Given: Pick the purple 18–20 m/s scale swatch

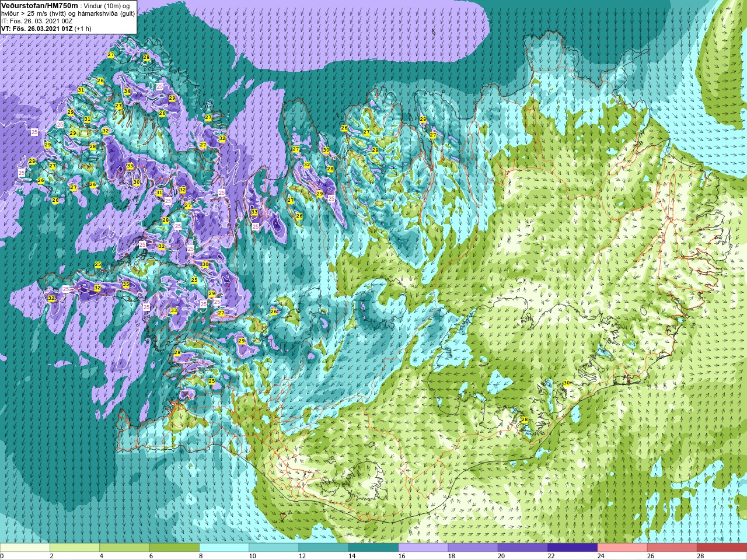Looking at the screenshot, I should click(x=473, y=548).
